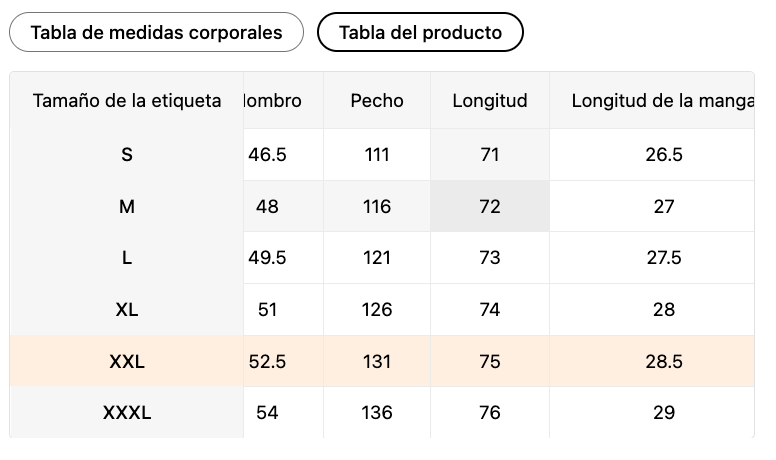
Task: Click the Tamaño de la etiqueta header
Action: tap(127, 101)
